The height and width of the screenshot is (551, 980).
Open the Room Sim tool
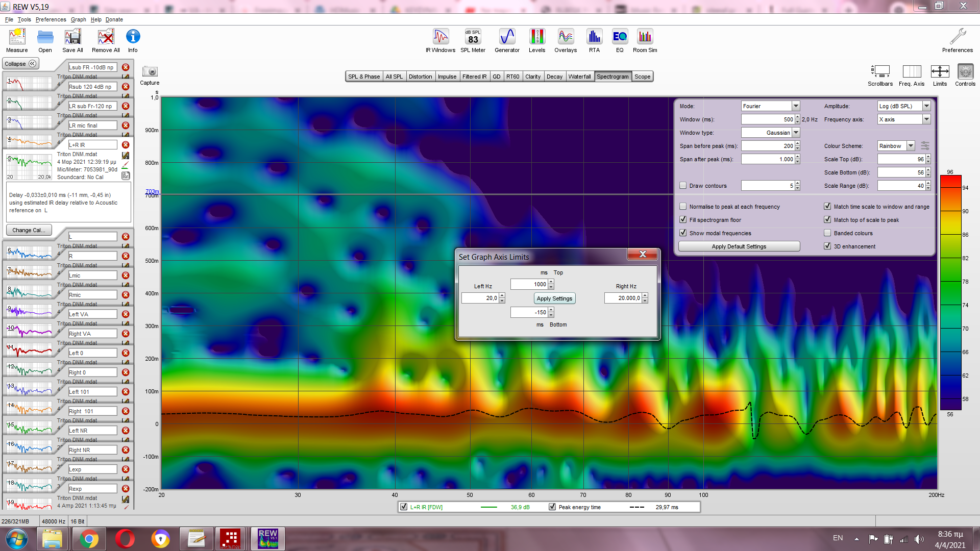point(645,40)
